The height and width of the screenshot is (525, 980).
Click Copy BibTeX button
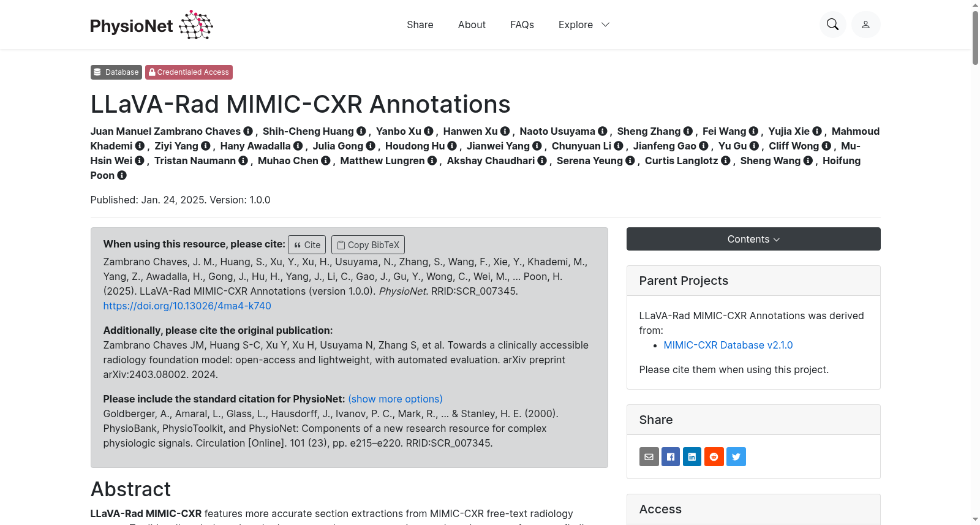point(368,244)
